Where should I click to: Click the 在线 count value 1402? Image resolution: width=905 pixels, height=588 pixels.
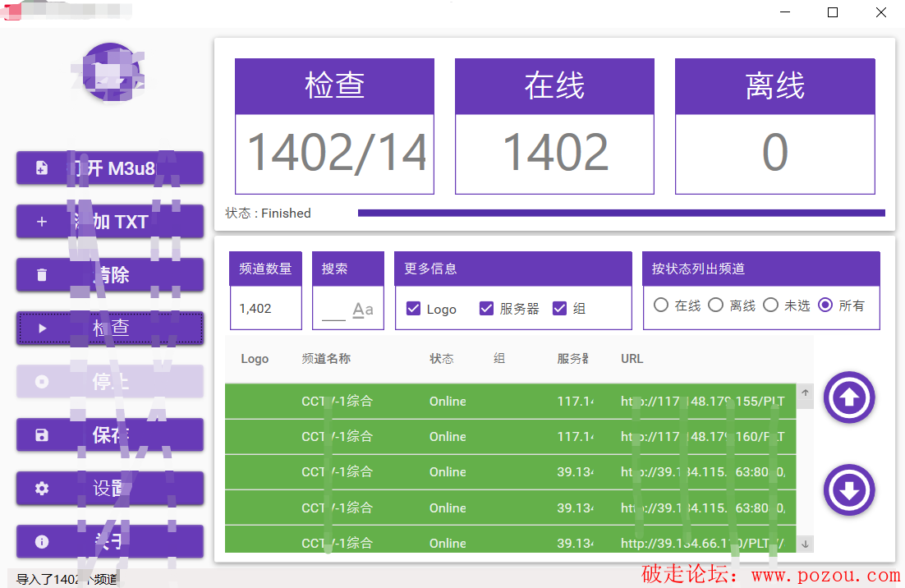coord(555,153)
